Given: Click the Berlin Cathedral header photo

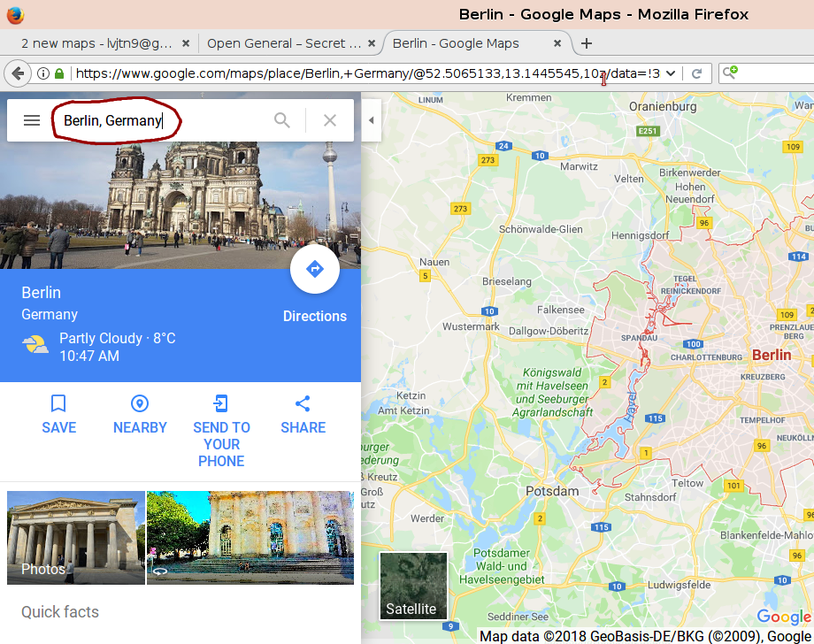Looking at the screenshot, I should (x=180, y=205).
